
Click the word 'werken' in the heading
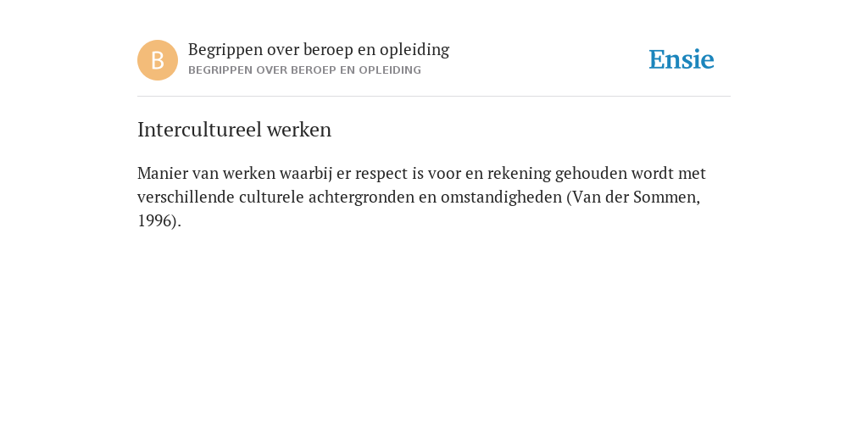(x=299, y=130)
